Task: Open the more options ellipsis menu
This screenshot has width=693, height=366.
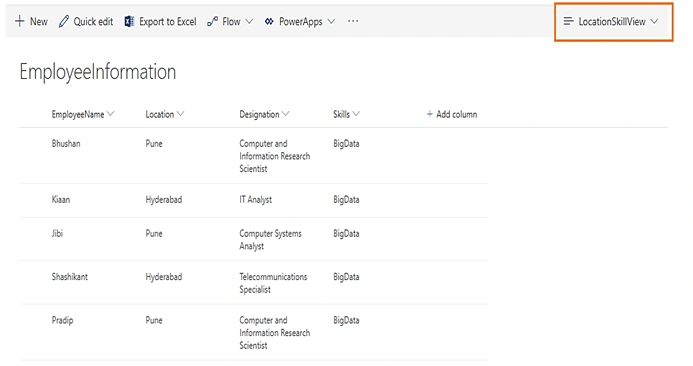Action: [353, 21]
